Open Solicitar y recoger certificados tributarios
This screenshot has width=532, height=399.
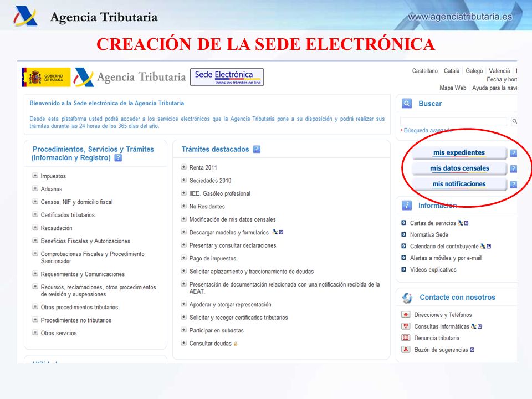coord(238,318)
